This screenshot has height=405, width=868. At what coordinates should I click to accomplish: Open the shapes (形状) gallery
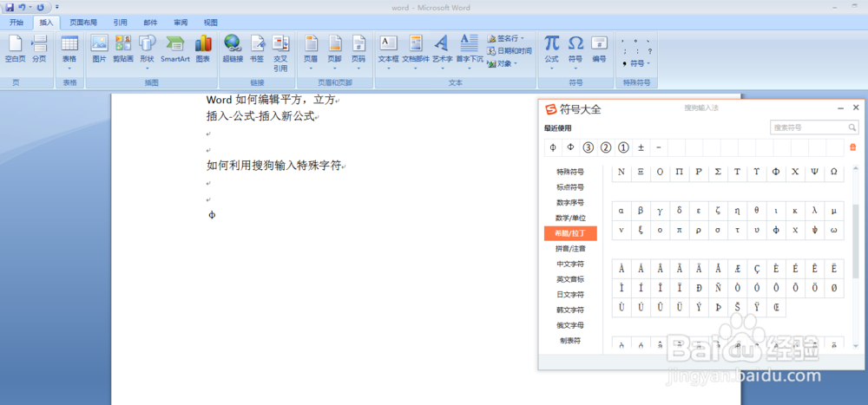tap(147, 53)
